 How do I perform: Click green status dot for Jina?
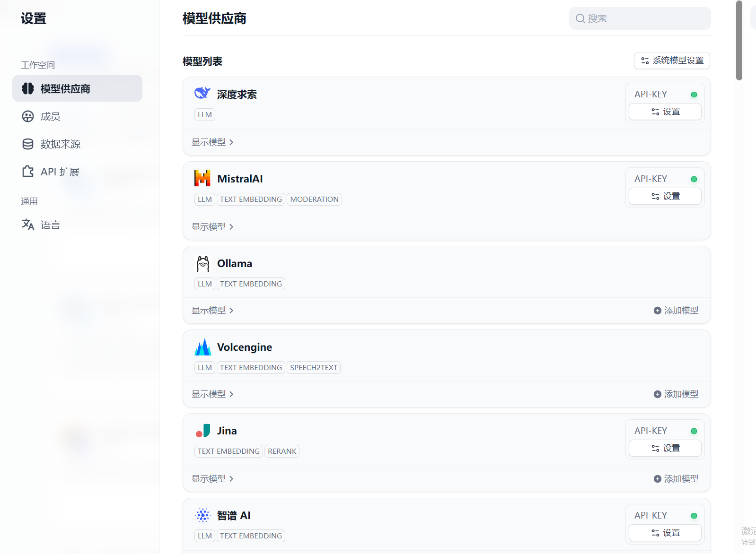(694, 431)
